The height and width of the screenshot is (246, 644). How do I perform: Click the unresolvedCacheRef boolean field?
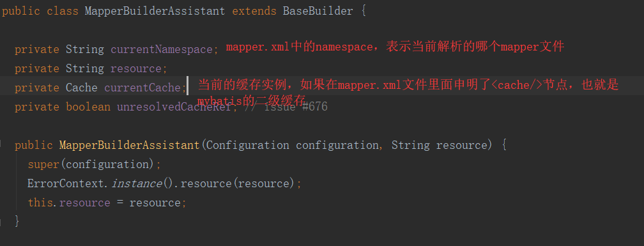point(174,107)
